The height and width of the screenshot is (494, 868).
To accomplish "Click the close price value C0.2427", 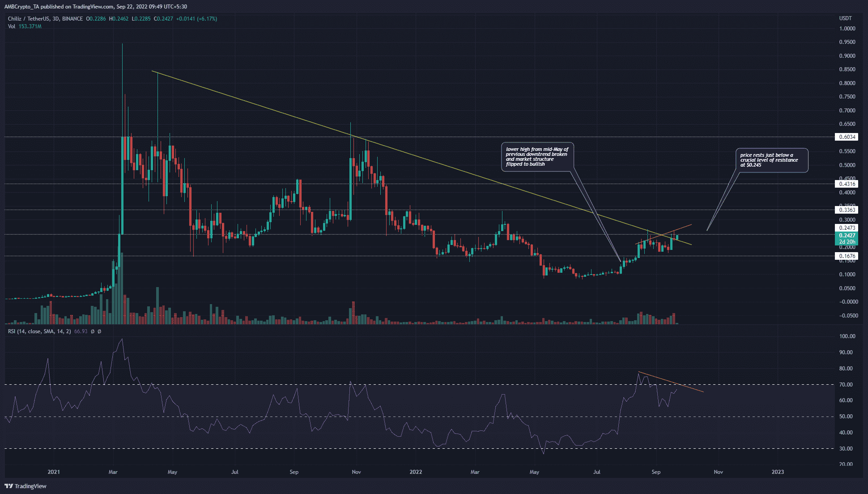I will [x=163, y=19].
